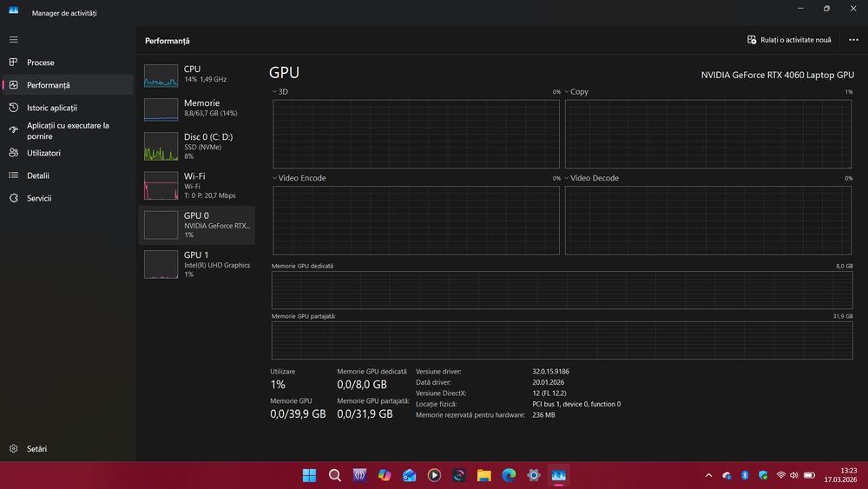Image resolution: width=868 pixels, height=489 pixels.
Task: Open the media player taskbar icon
Action: pos(434,475)
